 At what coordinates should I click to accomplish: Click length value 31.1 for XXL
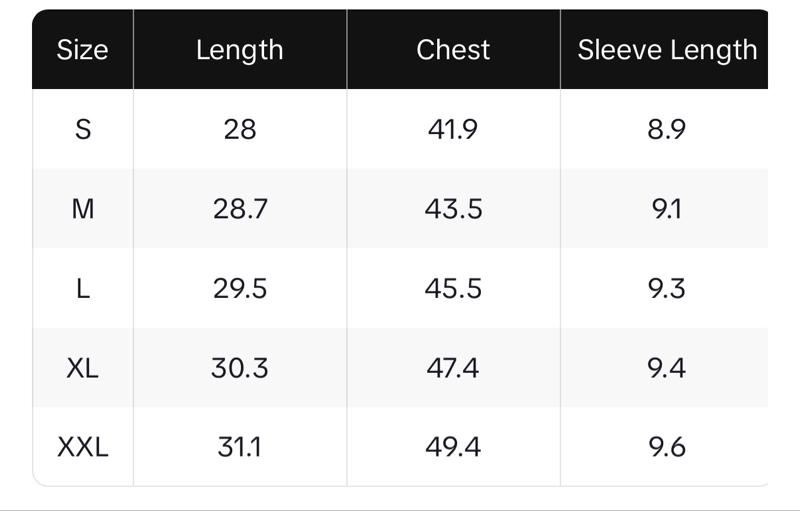tap(240, 446)
